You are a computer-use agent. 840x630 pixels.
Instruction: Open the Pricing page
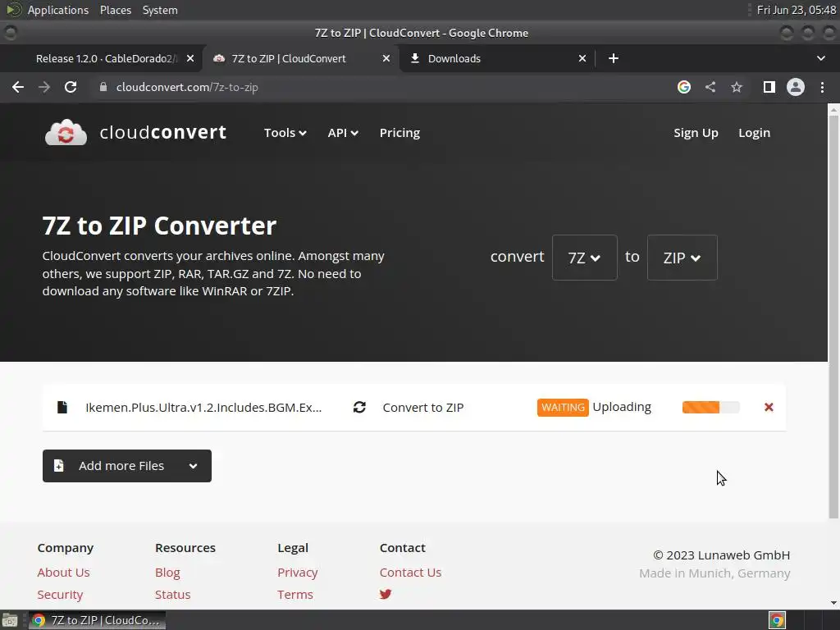[399, 133]
